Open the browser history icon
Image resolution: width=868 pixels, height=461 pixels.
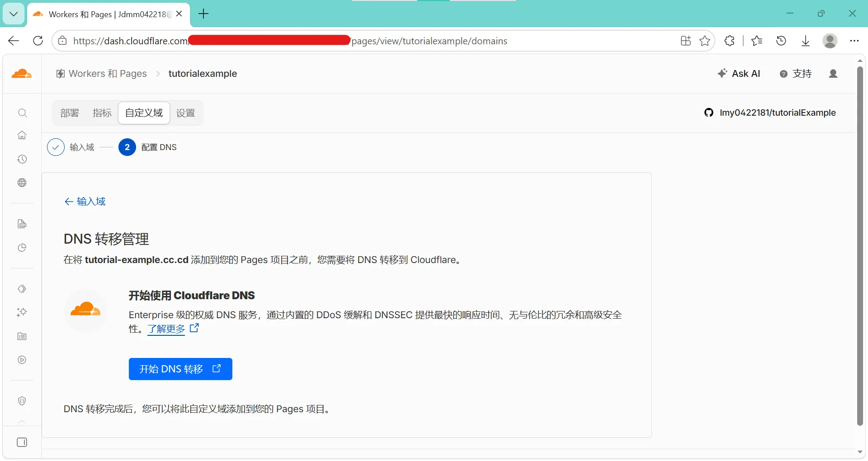[781, 41]
